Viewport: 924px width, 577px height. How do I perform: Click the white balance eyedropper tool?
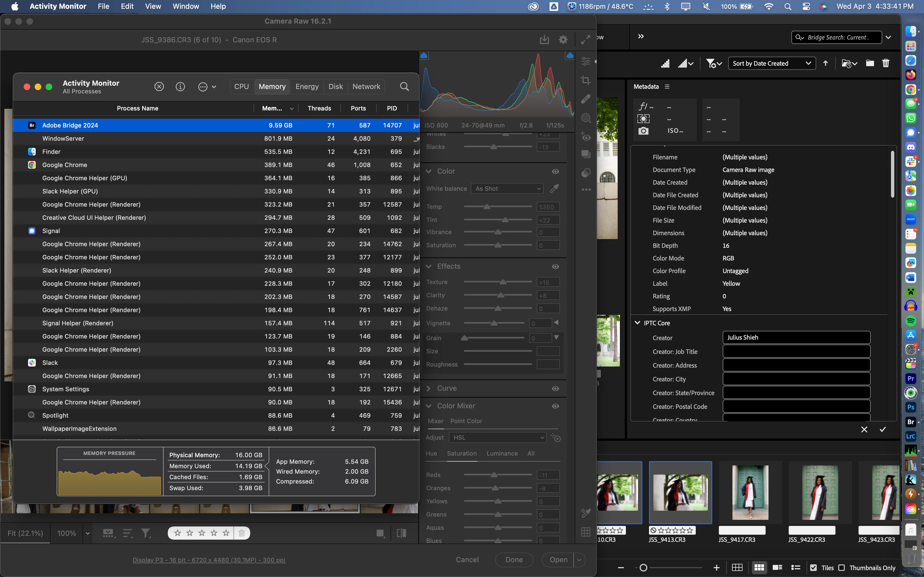coord(554,188)
